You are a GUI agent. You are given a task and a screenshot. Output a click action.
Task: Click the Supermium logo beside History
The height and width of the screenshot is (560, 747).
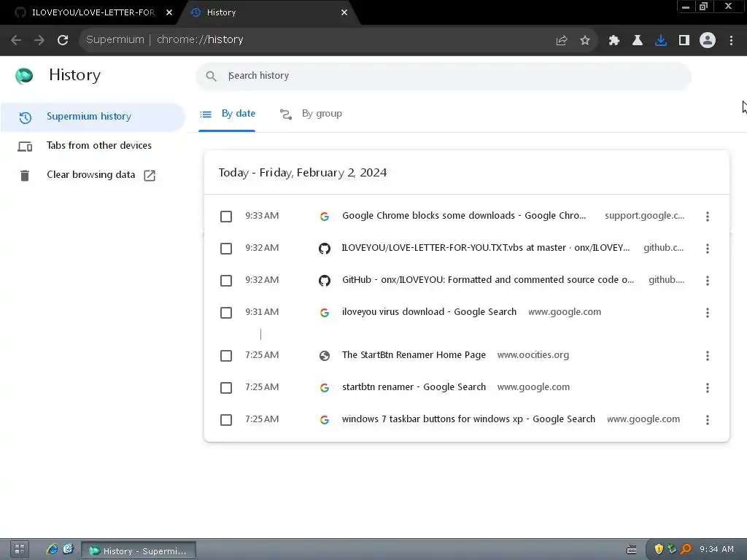point(24,75)
